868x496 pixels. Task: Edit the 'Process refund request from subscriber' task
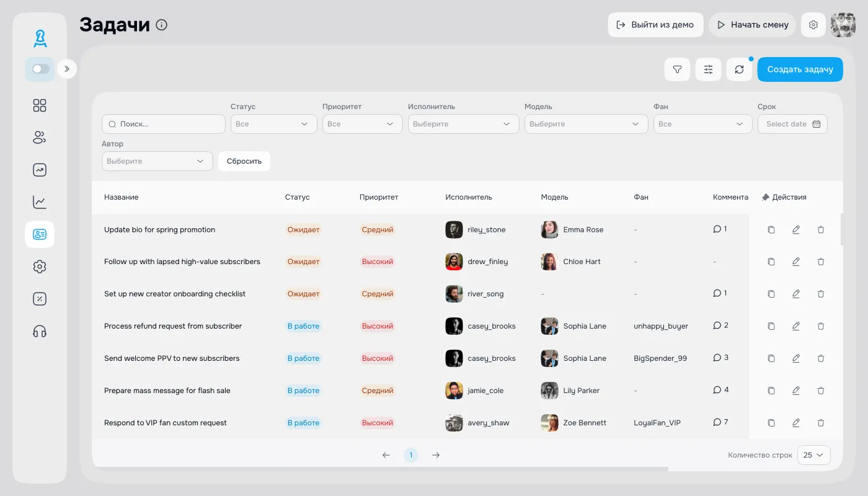coord(796,326)
